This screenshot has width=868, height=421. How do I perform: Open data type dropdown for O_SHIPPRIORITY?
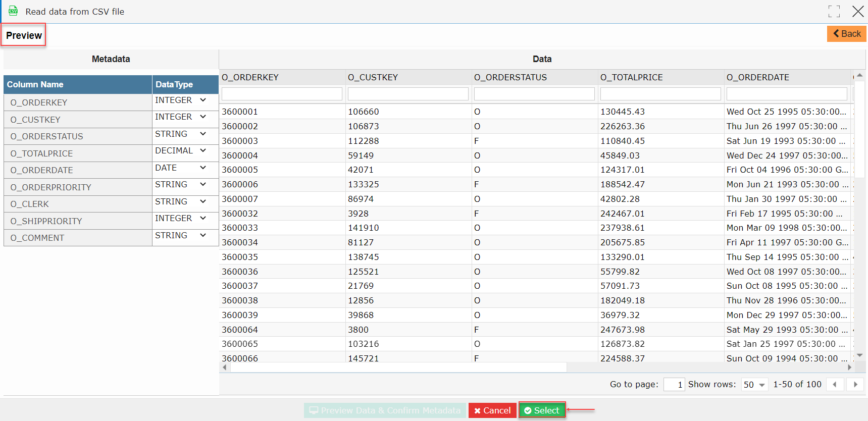pyautogui.click(x=181, y=218)
